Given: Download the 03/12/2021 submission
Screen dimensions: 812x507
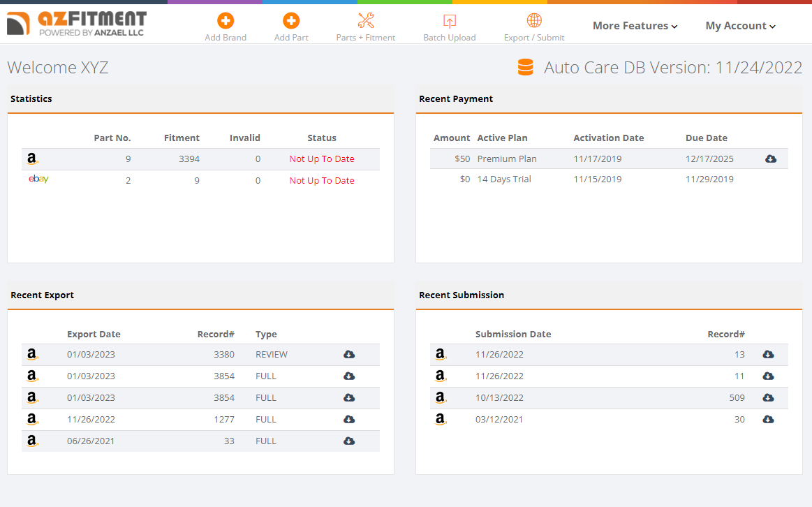Looking at the screenshot, I should tap(768, 419).
